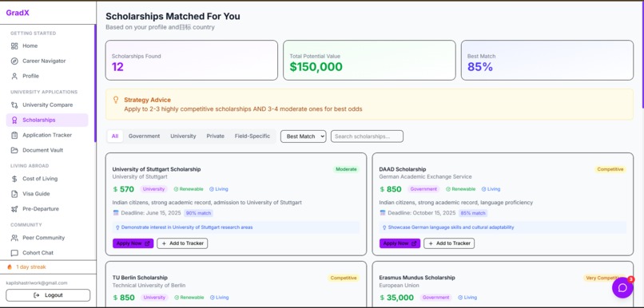Add DAAD Scholarship to Tracker
The width and height of the screenshot is (644, 308).
point(449,243)
